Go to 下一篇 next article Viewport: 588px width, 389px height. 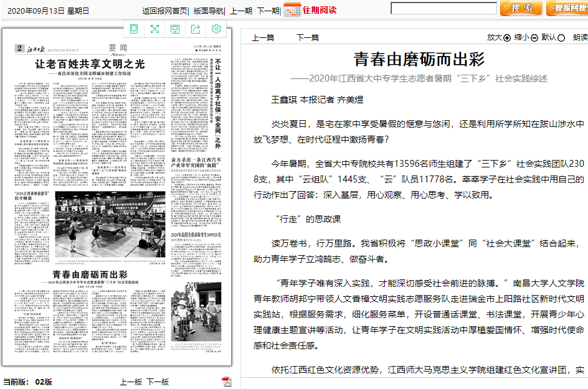(307, 38)
